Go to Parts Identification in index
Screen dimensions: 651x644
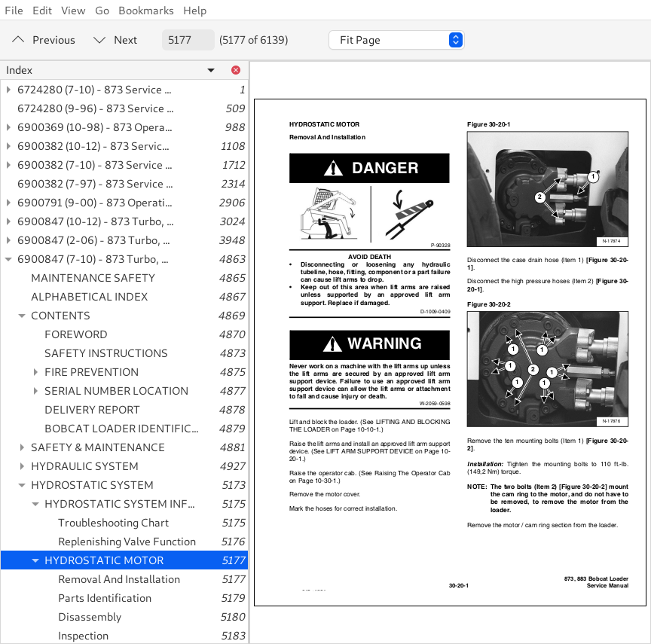pos(105,598)
